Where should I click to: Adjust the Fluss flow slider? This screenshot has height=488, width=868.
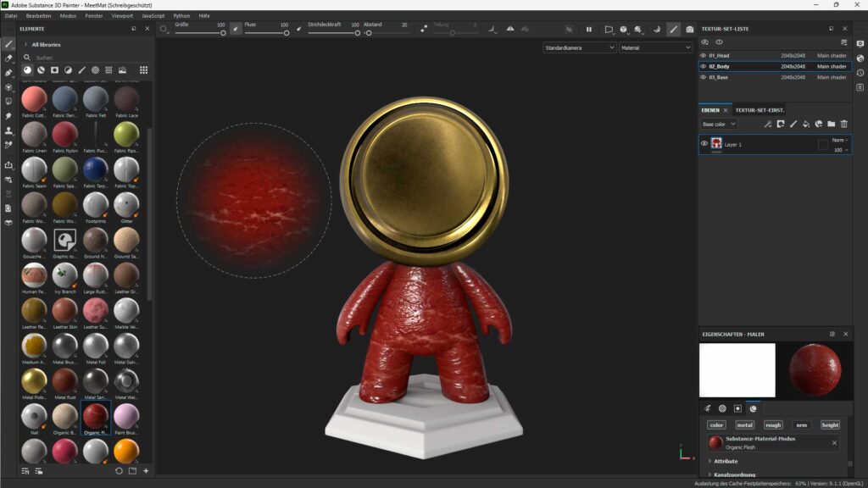pos(266,33)
